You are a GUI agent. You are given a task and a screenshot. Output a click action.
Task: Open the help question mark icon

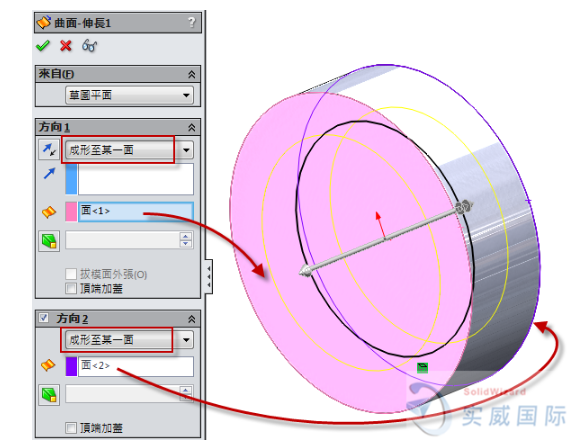coord(191,22)
